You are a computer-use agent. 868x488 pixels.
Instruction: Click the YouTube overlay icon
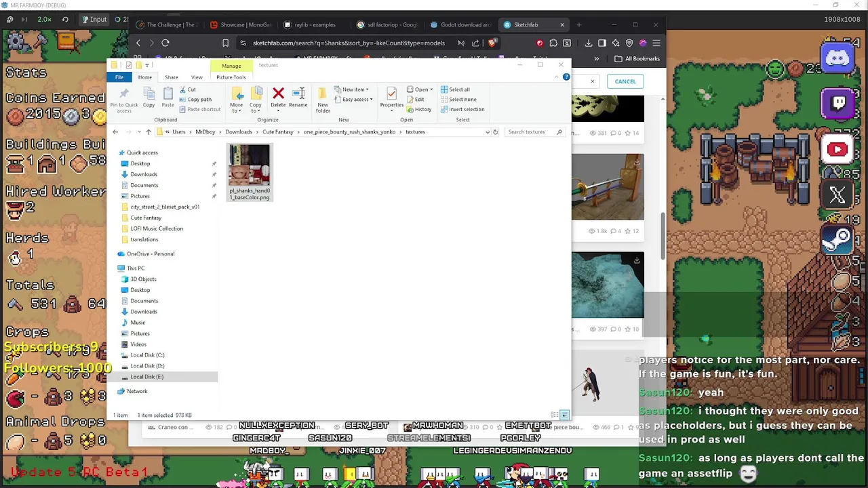tap(837, 150)
